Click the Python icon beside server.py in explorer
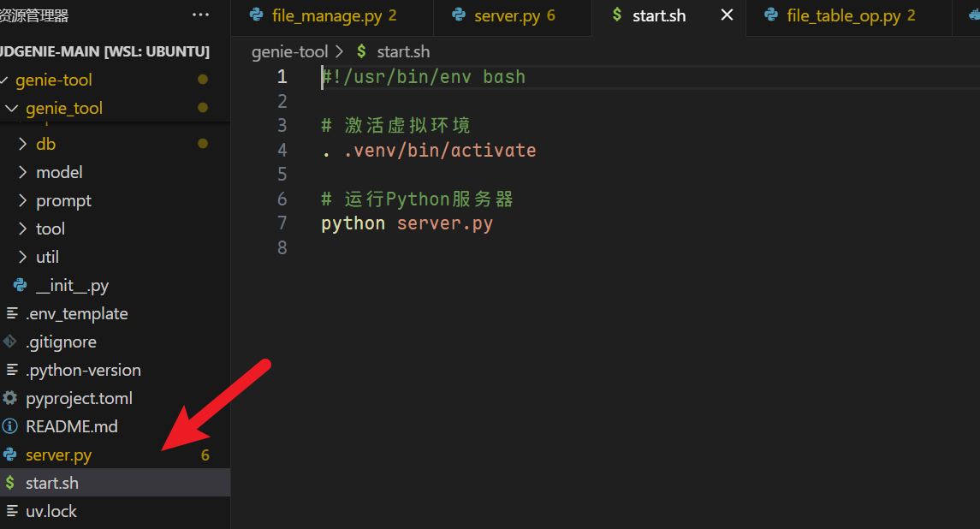The width and height of the screenshot is (980, 529). tap(10, 455)
